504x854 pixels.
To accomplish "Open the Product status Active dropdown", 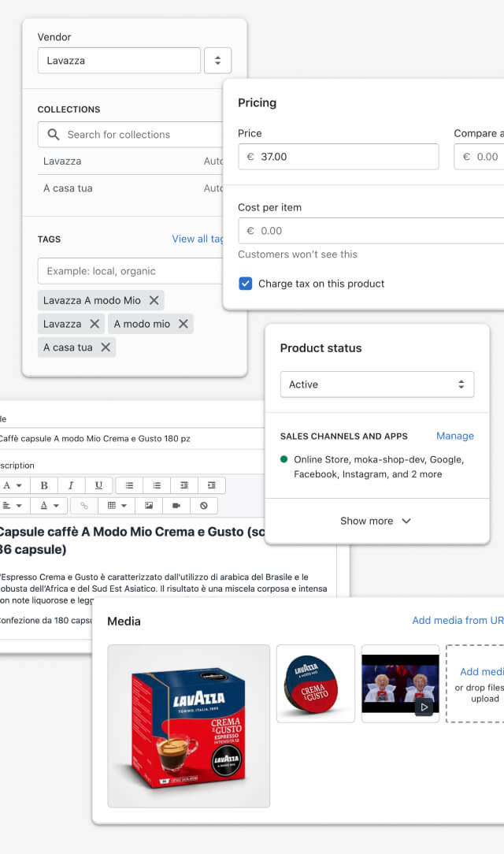I will (377, 384).
